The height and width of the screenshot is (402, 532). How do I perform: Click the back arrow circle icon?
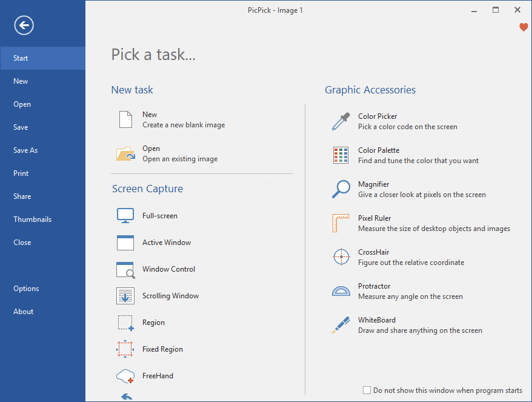tap(24, 25)
